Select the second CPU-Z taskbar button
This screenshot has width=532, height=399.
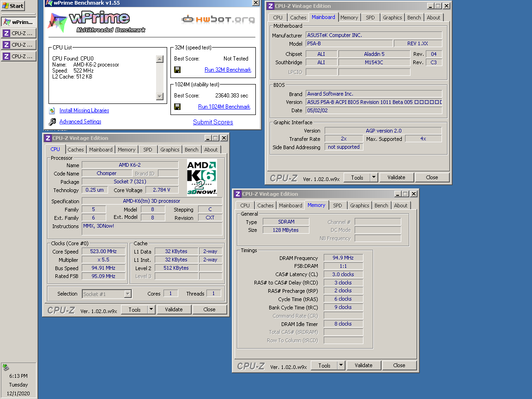click(18, 45)
